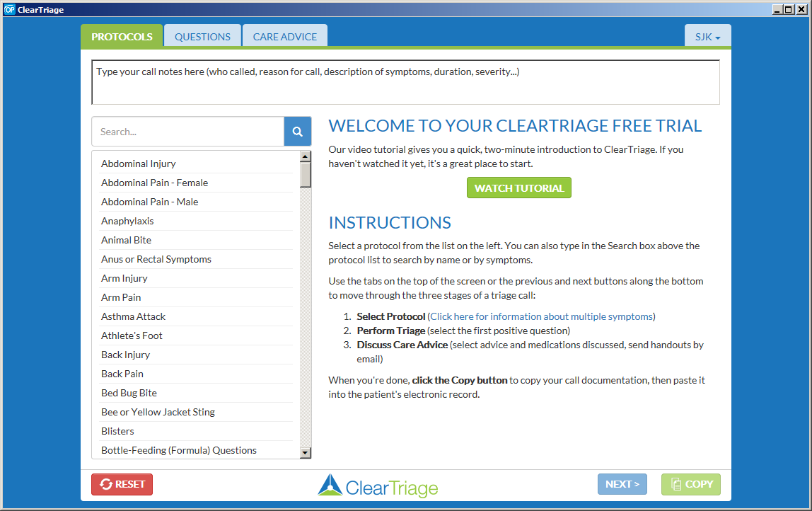
Task: Select the Back Pain protocol
Action: (197, 374)
